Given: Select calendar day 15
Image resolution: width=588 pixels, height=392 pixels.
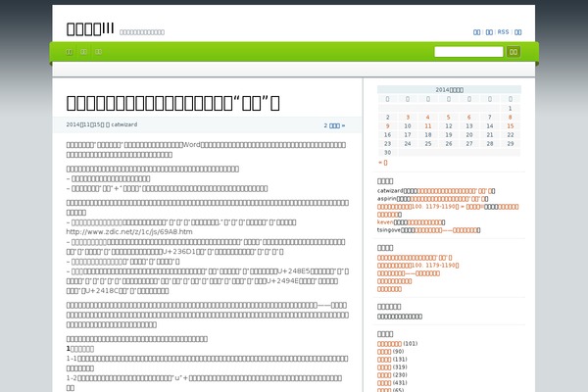Looking at the screenshot, I should coord(511,126).
